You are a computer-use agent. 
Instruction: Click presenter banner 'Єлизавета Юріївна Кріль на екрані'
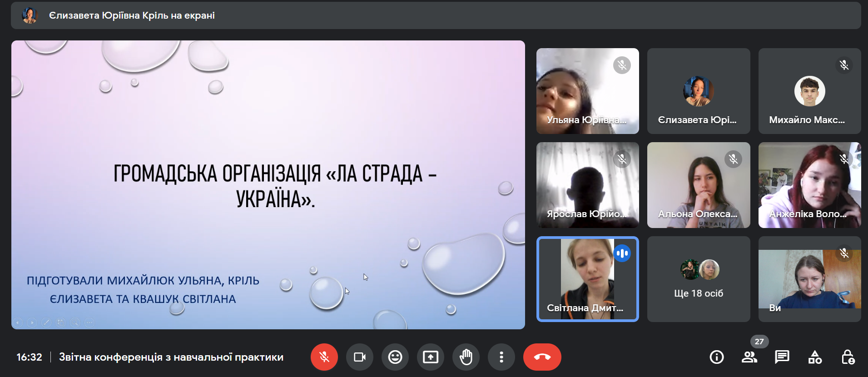[x=132, y=15]
